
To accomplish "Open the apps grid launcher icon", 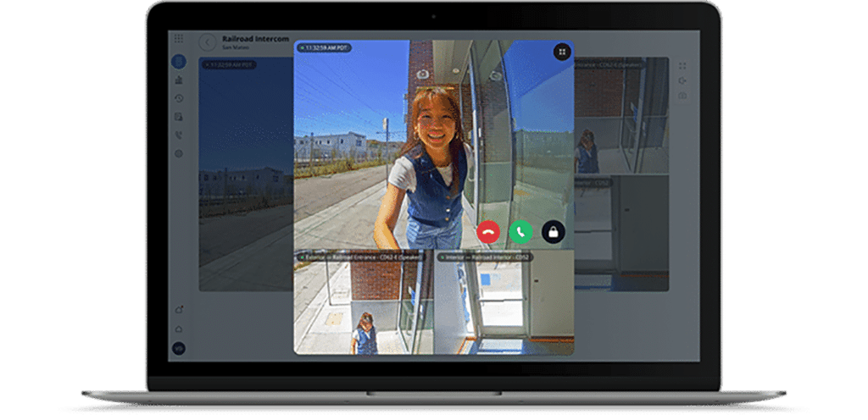I will point(178,38).
